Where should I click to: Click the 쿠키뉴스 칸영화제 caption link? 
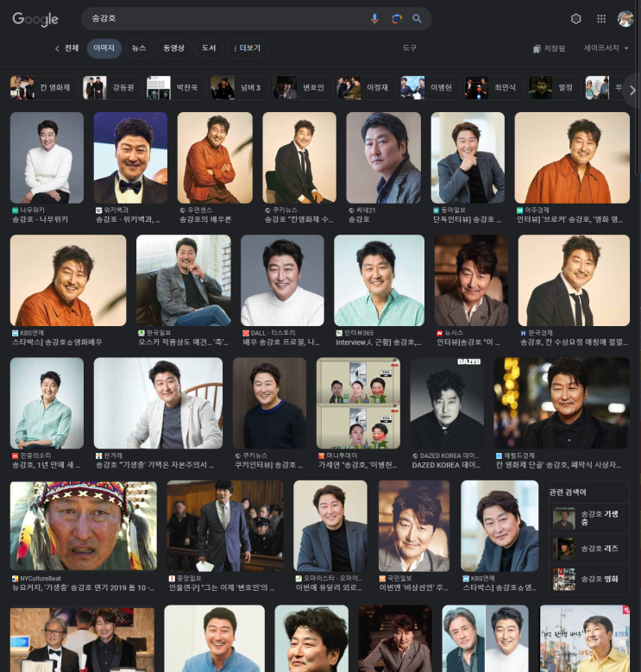click(x=299, y=219)
